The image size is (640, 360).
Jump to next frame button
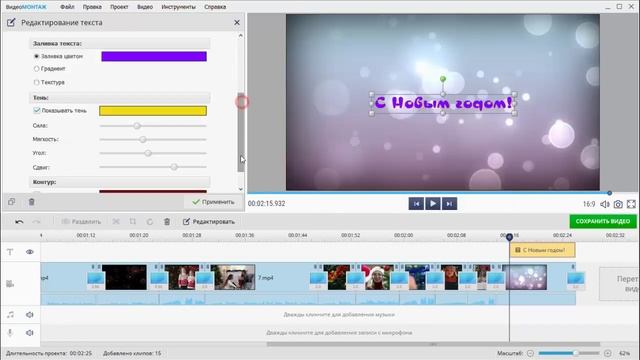[449, 203]
